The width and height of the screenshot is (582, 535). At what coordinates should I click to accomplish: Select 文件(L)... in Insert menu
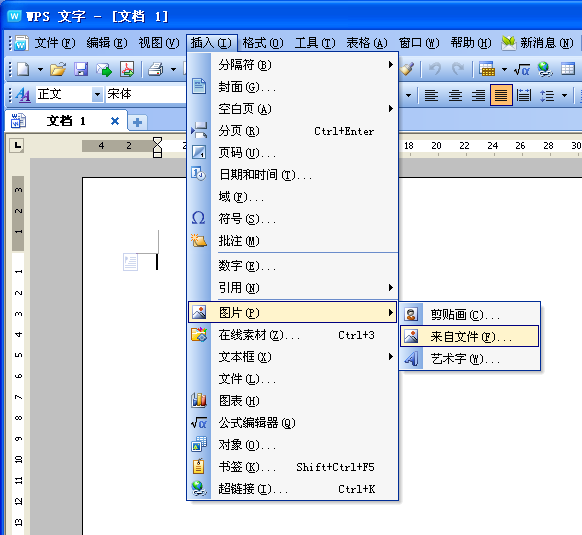(293, 379)
